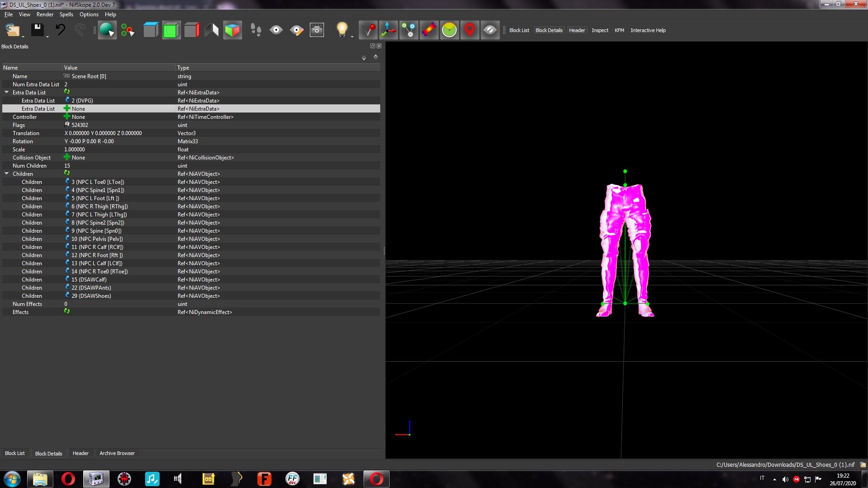Open the Load file icon

coord(12,30)
